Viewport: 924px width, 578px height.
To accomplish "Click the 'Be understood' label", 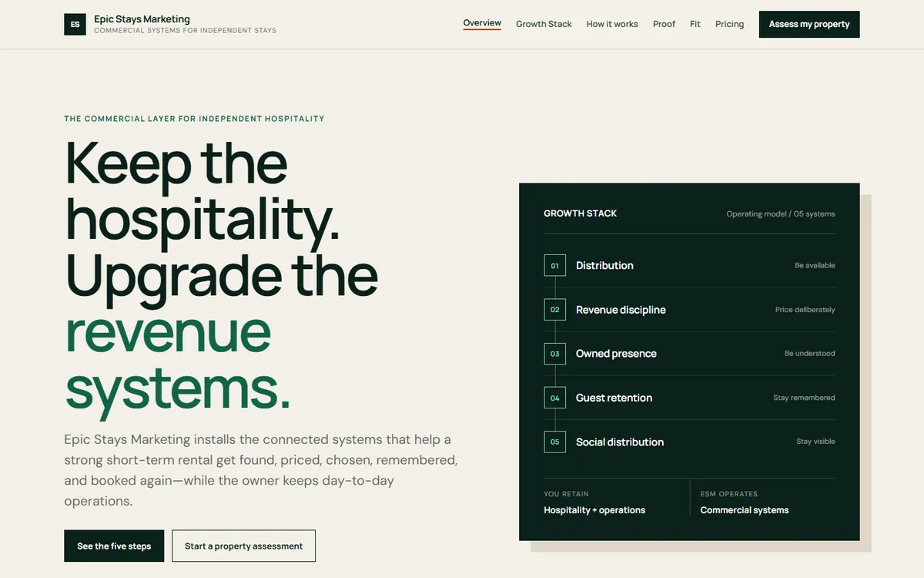I will (x=810, y=354).
